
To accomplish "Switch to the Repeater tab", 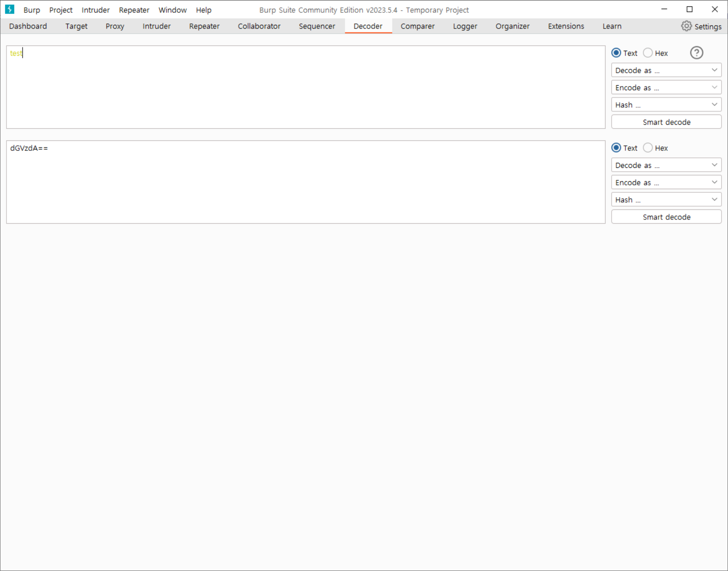I will (x=204, y=26).
